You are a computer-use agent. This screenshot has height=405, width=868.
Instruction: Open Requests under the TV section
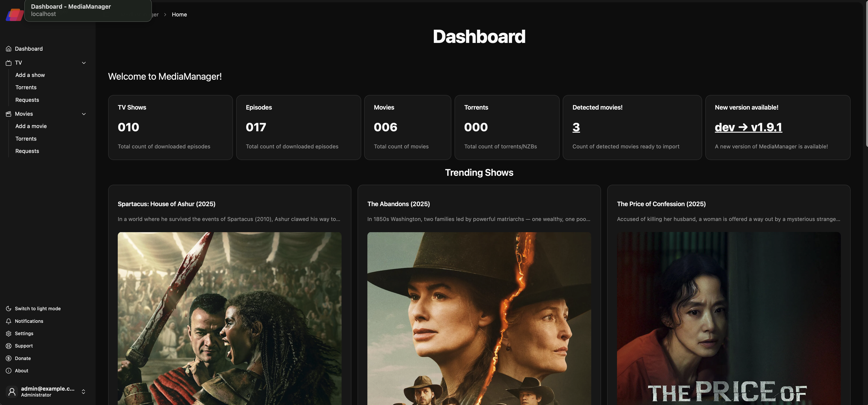pyautogui.click(x=27, y=100)
